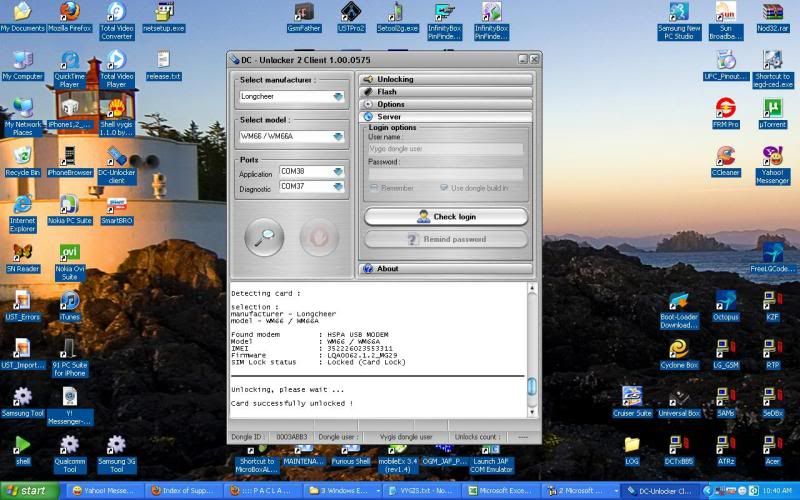Open the Flash section
The width and height of the screenshot is (800, 500).
point(446,92)
